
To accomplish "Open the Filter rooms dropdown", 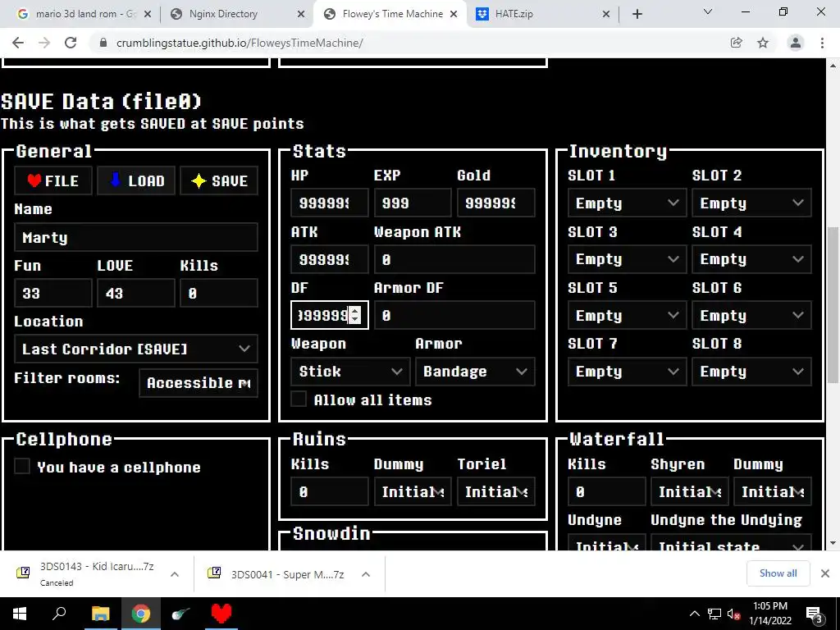I will pyautogui.click(x=199, y=382).
